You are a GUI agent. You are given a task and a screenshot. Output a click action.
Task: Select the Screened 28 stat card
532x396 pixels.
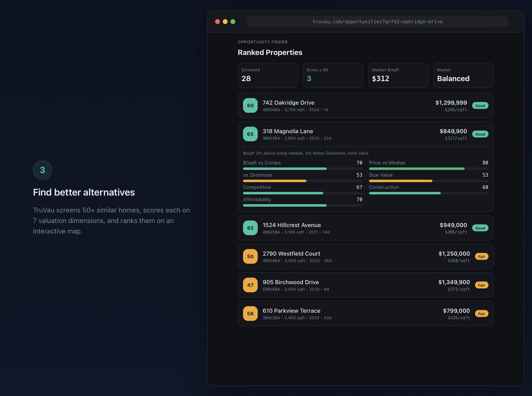[268, 75]
